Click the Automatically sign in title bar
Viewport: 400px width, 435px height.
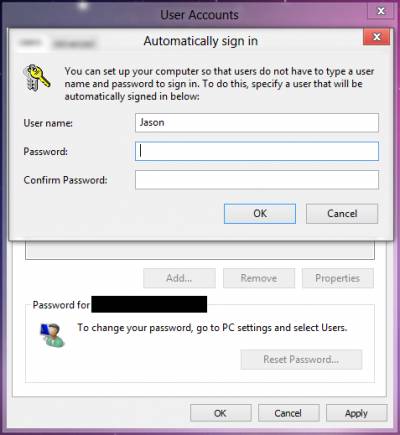(x=200, y=41)
